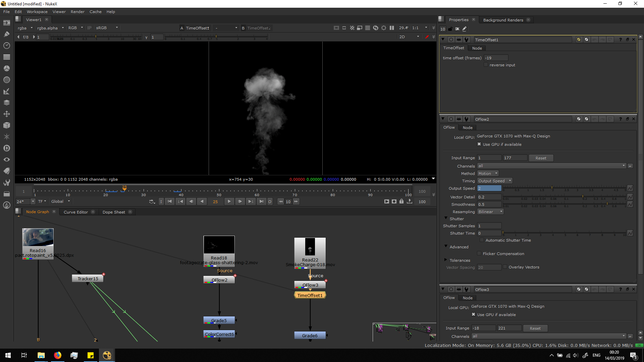Viewport: 644px width, 362px height.
Task: Open the Resampling Bilinear dropdown
Action: pos(490,212)
